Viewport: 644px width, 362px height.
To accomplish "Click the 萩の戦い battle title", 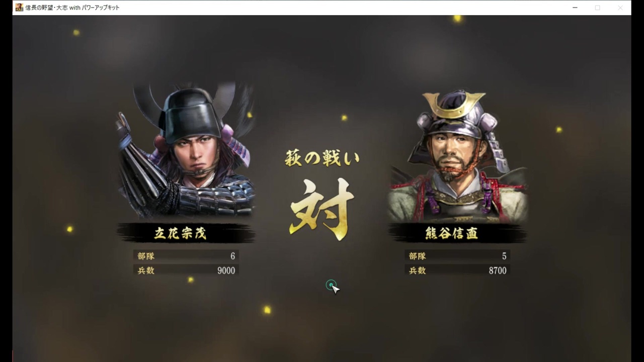I will point(322,158).
